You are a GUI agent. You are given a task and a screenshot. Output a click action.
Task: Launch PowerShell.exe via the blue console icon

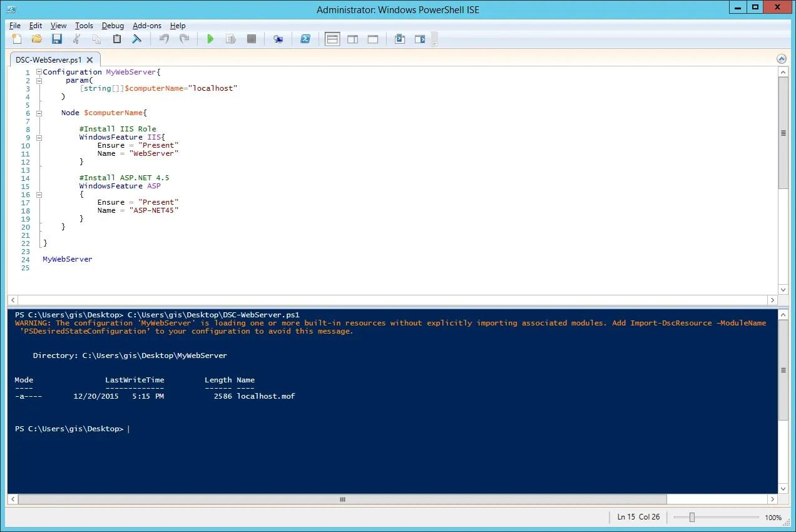[305, 39]
